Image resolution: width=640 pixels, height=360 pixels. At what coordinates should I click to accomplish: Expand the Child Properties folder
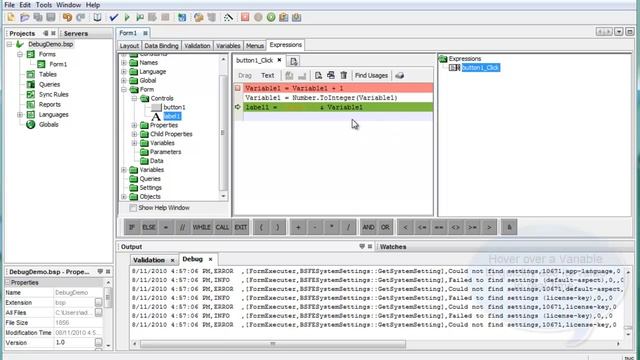tap(134, 134)
